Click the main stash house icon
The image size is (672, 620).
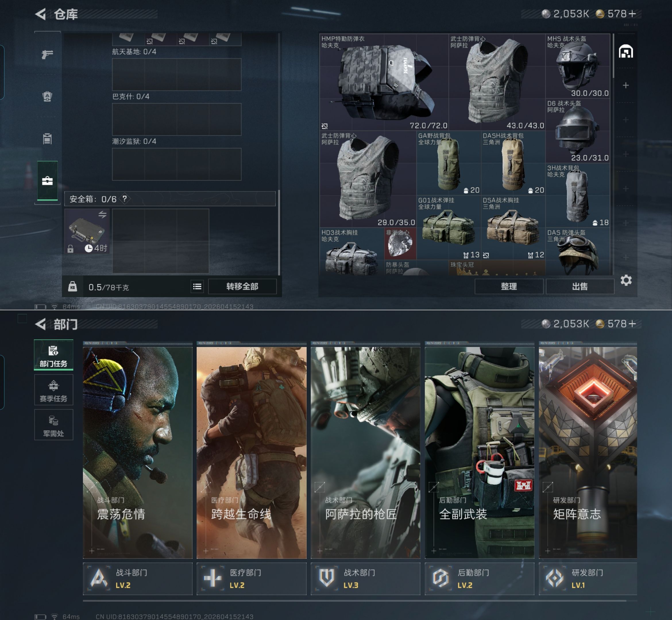(x=626, y=52)
